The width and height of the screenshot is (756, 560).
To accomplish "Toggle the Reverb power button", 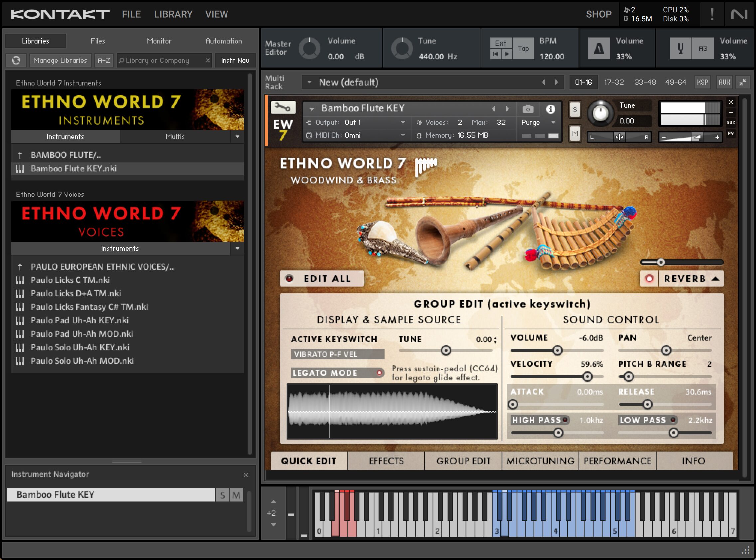I will [x=649, y=279].
